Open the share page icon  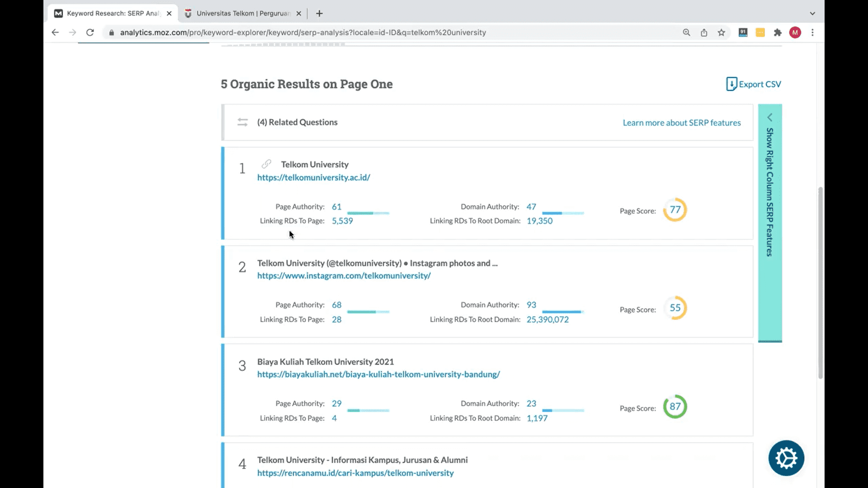(x=704, y=33)
